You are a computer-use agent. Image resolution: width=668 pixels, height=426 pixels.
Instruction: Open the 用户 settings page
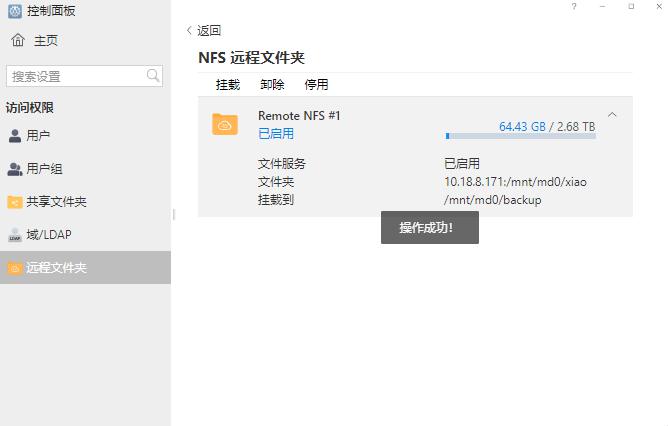[x=38, y=135]
